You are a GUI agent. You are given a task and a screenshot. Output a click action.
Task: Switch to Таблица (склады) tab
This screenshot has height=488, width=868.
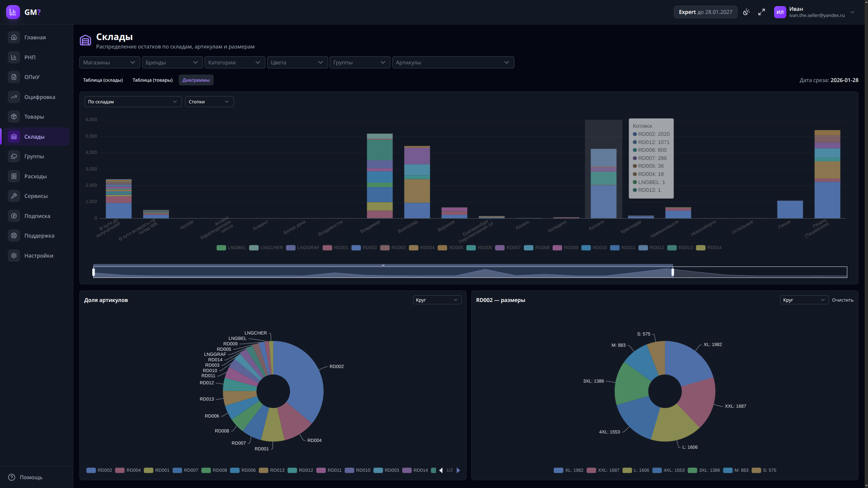pyautogui.click(x=103, y=80)
